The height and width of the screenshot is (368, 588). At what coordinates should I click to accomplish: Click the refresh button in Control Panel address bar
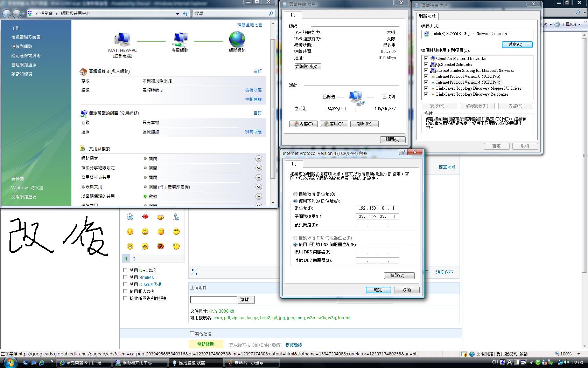point(185,14)
